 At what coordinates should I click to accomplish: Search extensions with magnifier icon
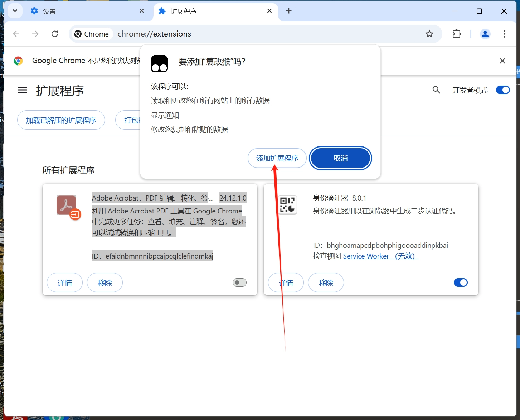(436, 90)
